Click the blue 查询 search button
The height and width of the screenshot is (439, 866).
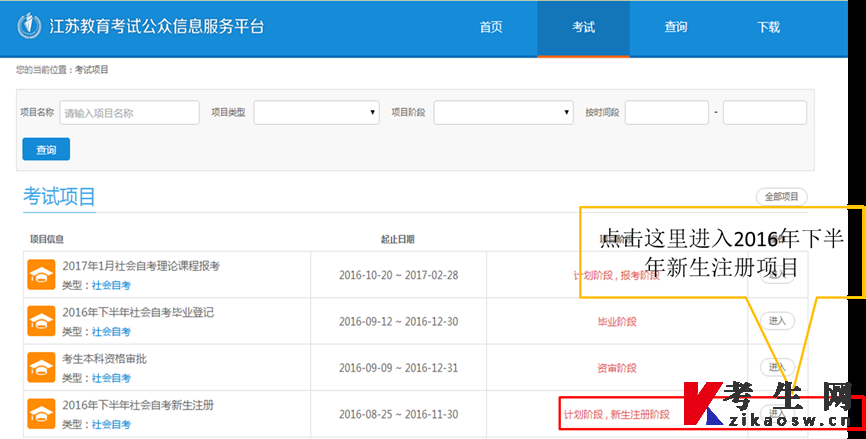point(46,150)
